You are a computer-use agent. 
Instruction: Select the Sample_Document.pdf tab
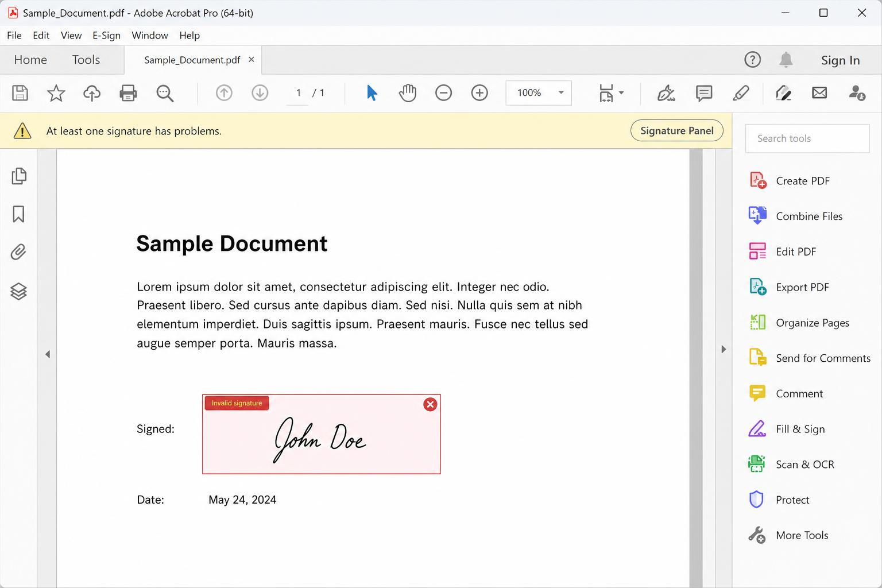[192, 60]
